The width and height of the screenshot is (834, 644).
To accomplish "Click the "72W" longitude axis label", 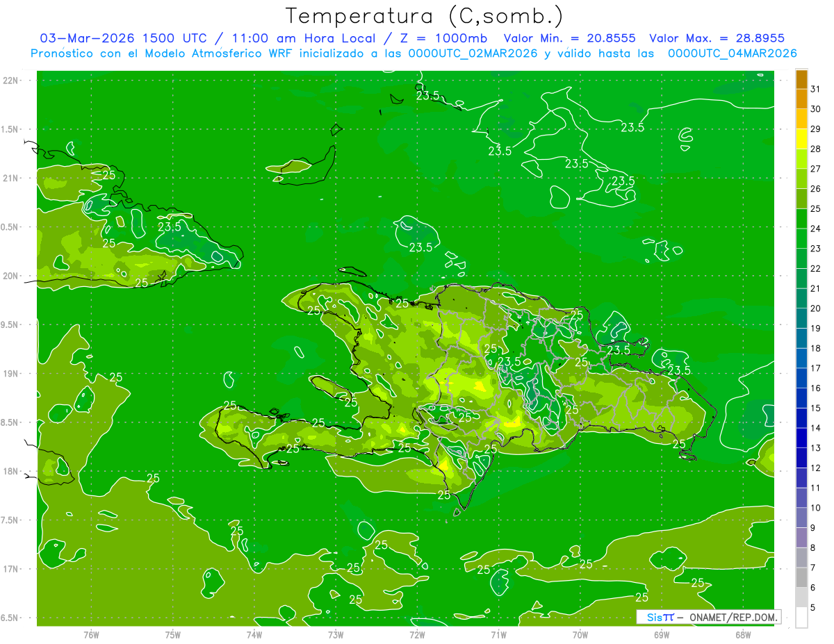I will pyautogui.click(x=417, y=634).
